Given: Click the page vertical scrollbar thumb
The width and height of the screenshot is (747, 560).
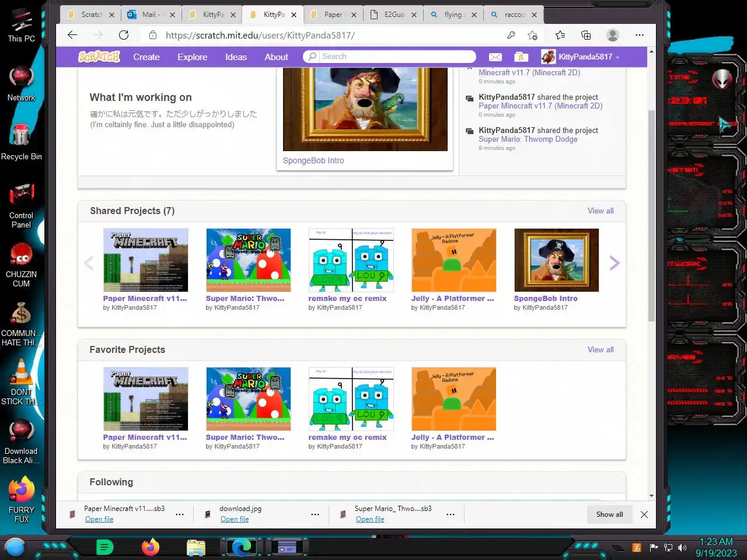Looking at the screenshot, I should [651, 216].
